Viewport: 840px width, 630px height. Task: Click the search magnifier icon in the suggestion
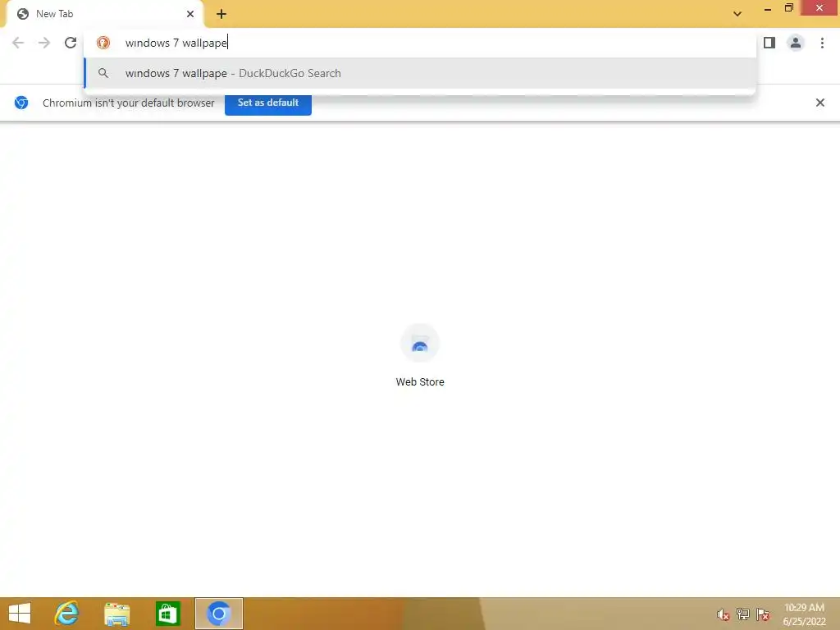(x=103, y=73)
